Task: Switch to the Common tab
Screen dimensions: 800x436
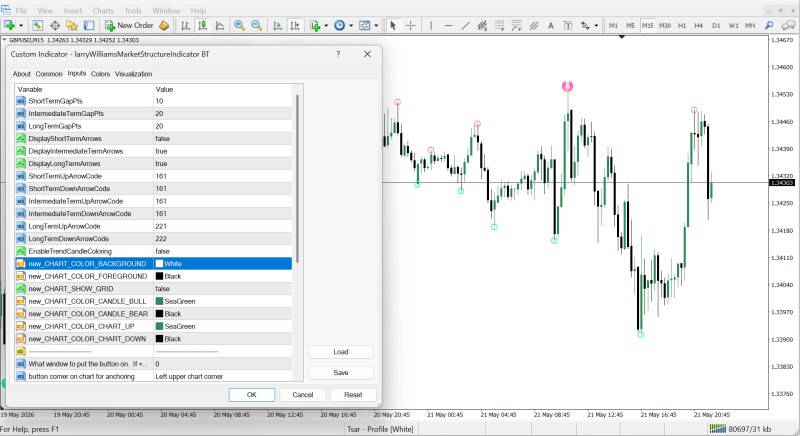Action: pos(49,74)
